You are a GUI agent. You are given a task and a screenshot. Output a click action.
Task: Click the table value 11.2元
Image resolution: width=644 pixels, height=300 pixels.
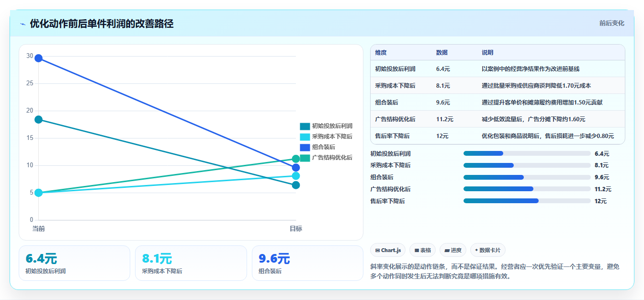[444, 119]
